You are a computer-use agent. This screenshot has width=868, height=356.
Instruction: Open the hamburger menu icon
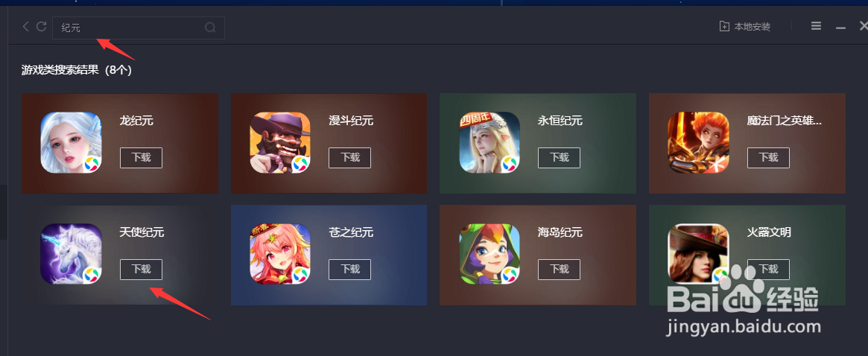click(816, 26)
